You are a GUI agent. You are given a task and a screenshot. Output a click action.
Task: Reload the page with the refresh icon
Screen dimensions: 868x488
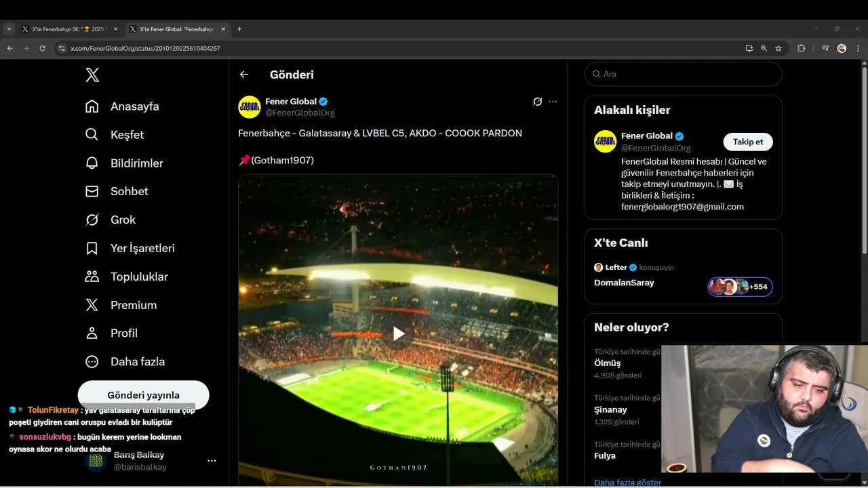(42, 48)
